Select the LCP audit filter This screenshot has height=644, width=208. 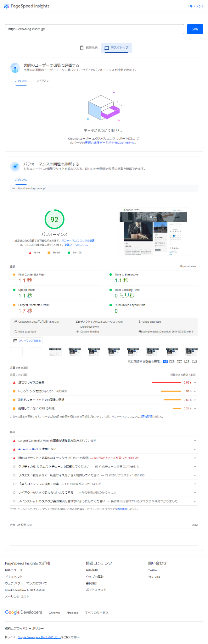tap(187, 362)
